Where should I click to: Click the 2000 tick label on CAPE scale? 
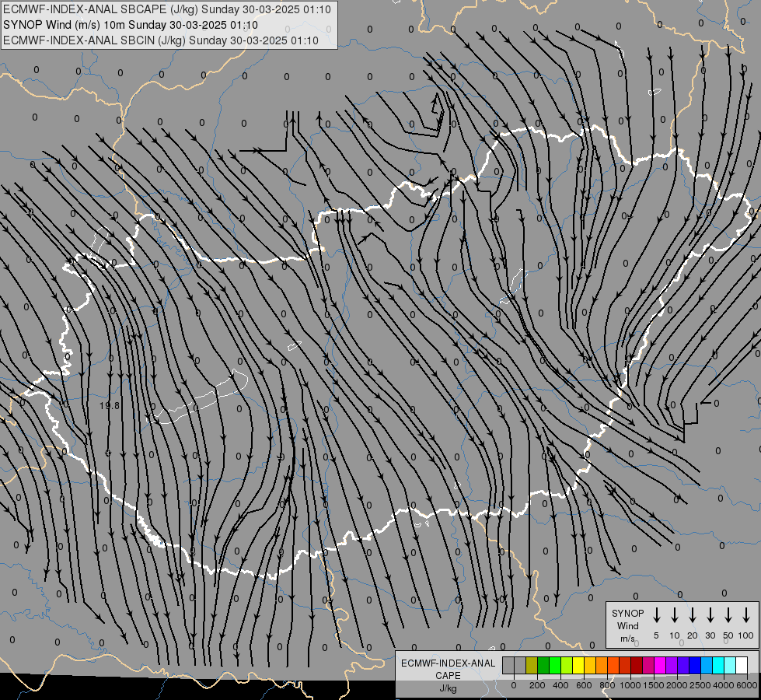pyautogui.click(x=677, y=685)
